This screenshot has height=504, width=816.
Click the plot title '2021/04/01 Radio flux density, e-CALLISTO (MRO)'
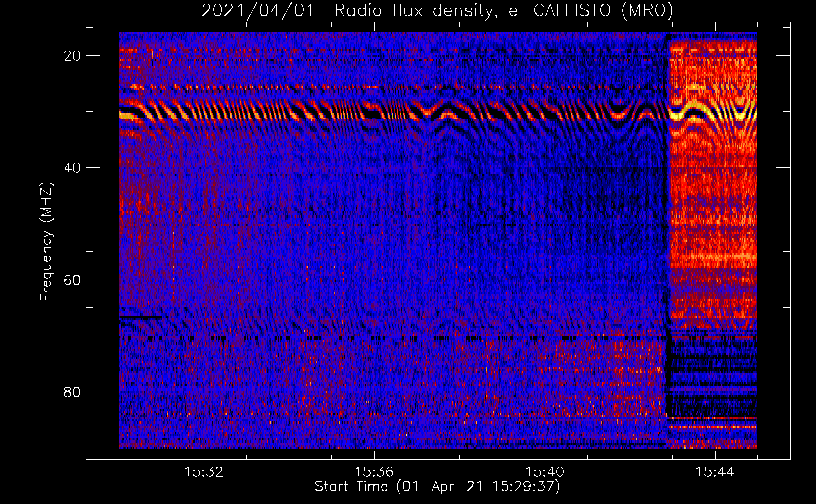(x=437, y=10)
